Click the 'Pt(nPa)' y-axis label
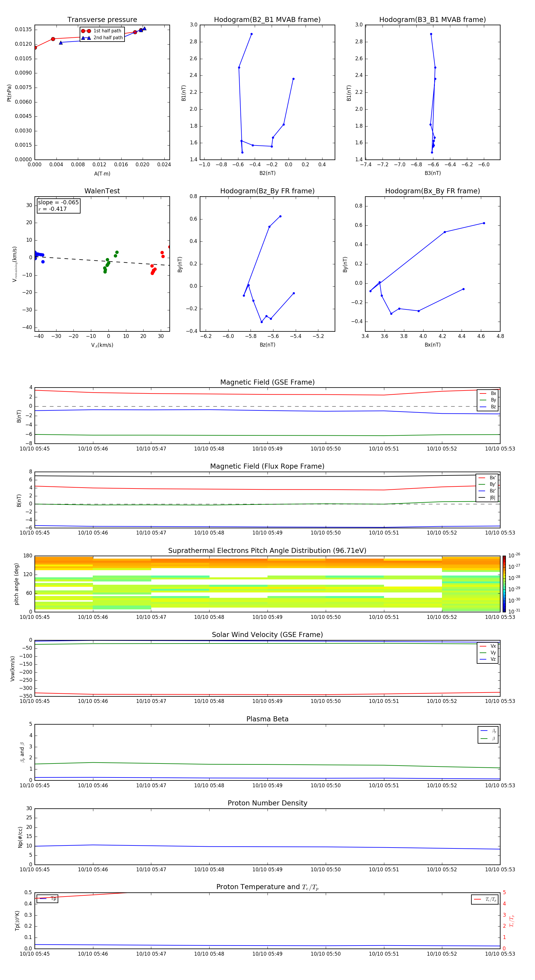 point(9,93)
